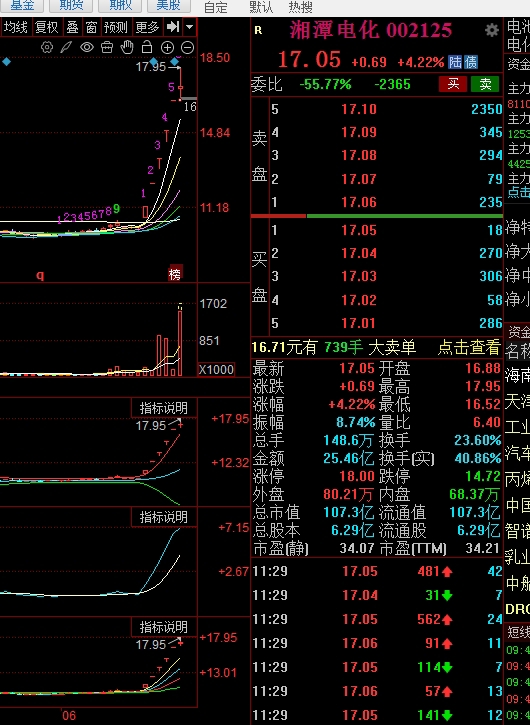Image resolution: width=530 pixels, height=725 pixels.
Task: Click first 指标说明 indicator description label
Action: [164, 408]
